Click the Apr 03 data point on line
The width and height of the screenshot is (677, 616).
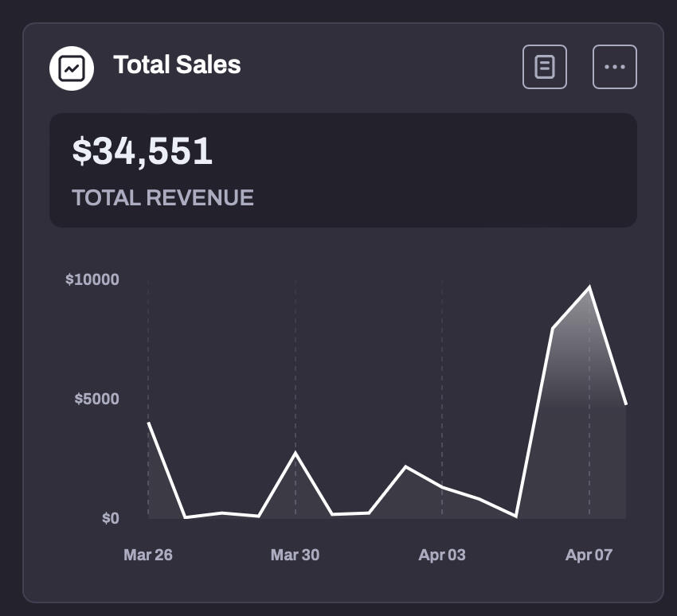click(x=442, y=486)
